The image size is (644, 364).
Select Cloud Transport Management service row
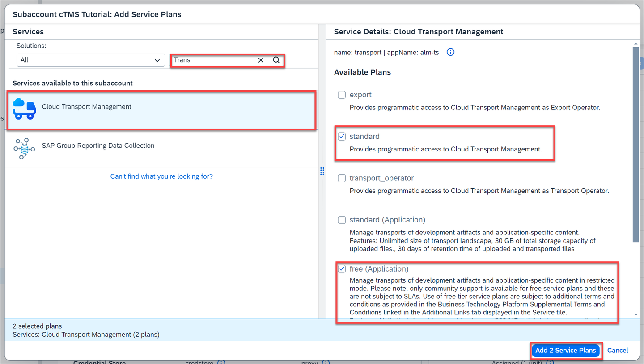161,110
